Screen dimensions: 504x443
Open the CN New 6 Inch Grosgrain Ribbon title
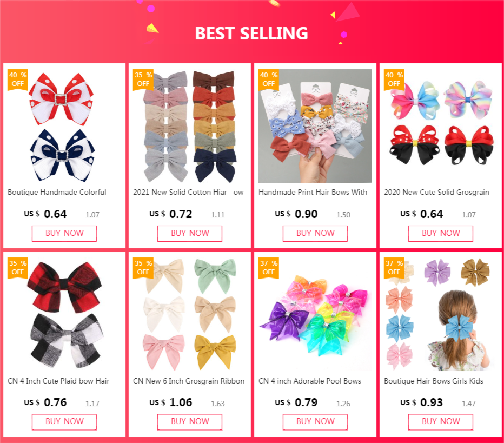click(x=189, y=381)
